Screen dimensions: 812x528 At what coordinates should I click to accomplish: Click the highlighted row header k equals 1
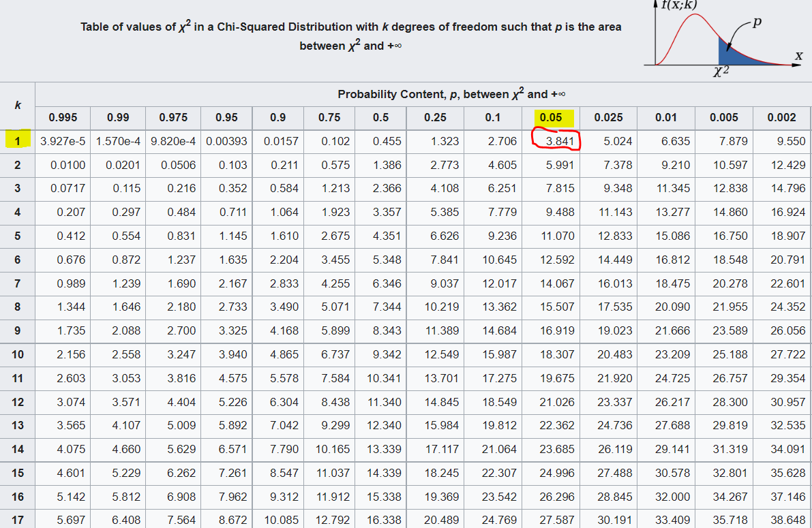coord(18,141)
